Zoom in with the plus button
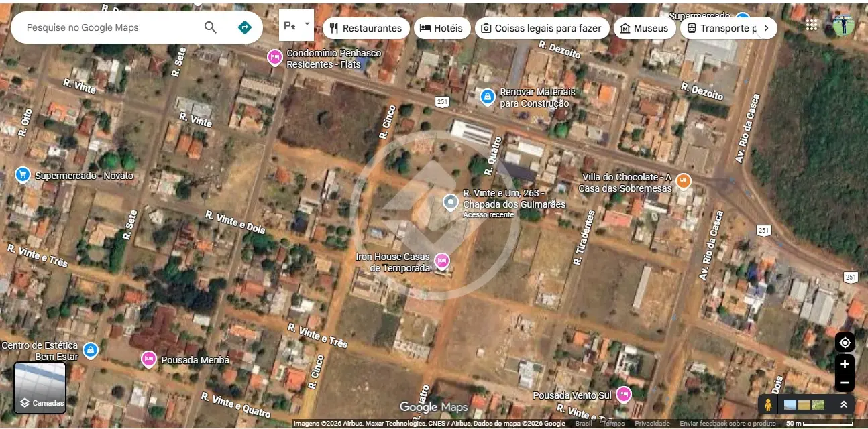Image resolution: width=868 pixels, height=429 pixels. pos(845,364)
